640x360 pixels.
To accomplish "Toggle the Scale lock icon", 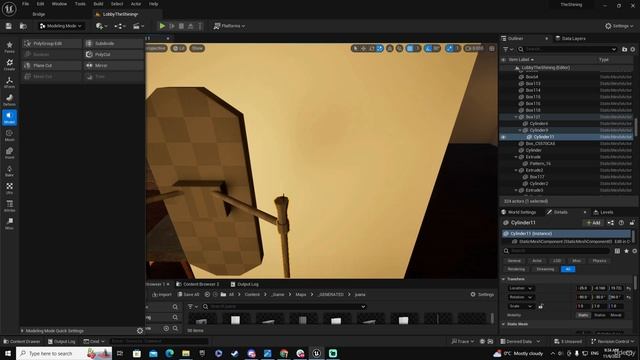I will coord(541,306).
